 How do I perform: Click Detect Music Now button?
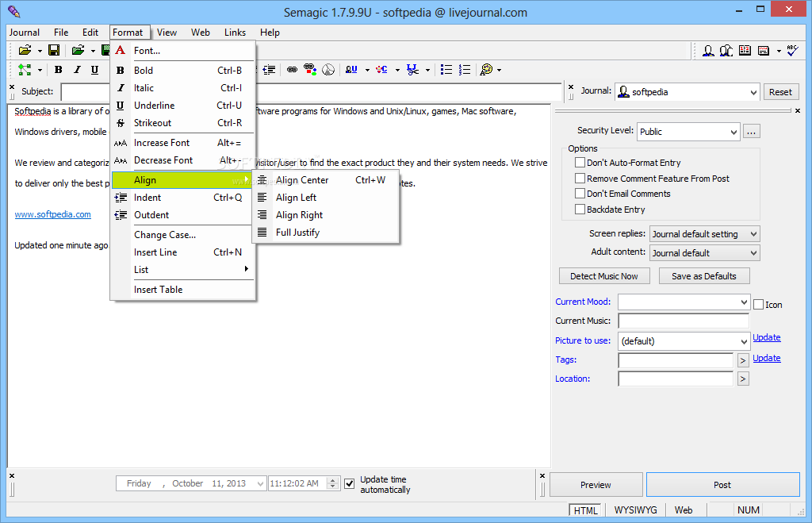pos(603,276)
